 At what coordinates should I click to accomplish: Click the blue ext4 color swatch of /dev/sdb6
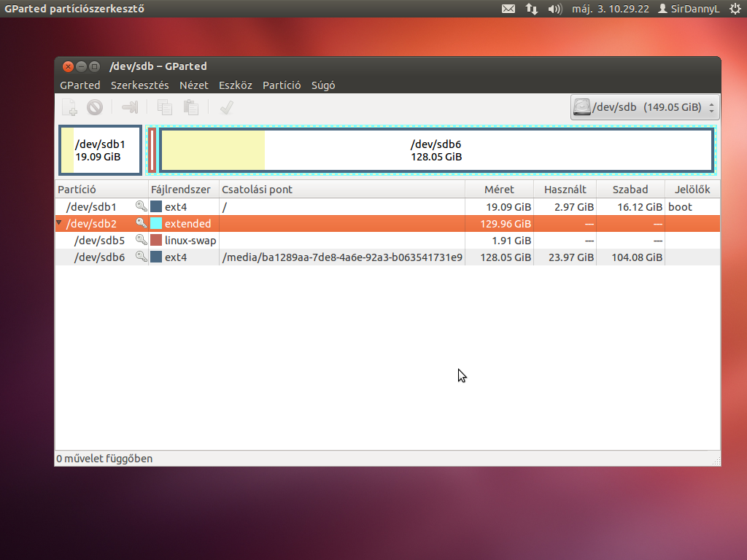click(156, 257)
